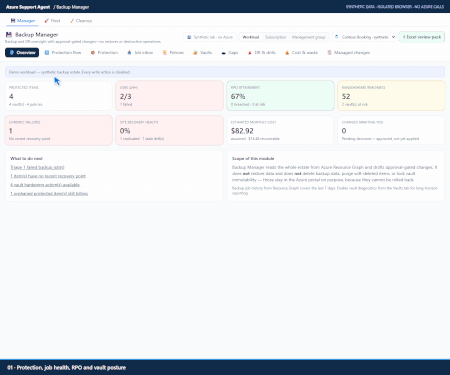Viewport: 450px width, 375px height.
Task: Select the Workload scope option
Action: click(x=251, y=37)
